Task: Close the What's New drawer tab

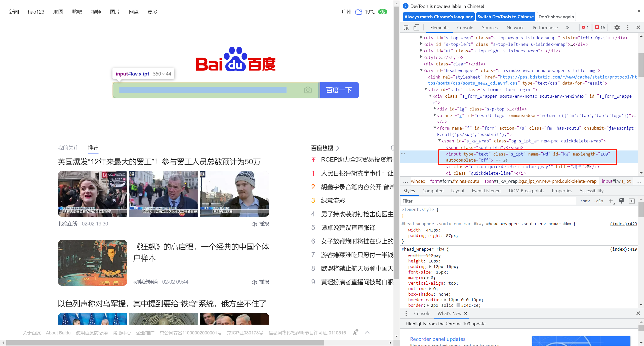Action: [466, 313]
